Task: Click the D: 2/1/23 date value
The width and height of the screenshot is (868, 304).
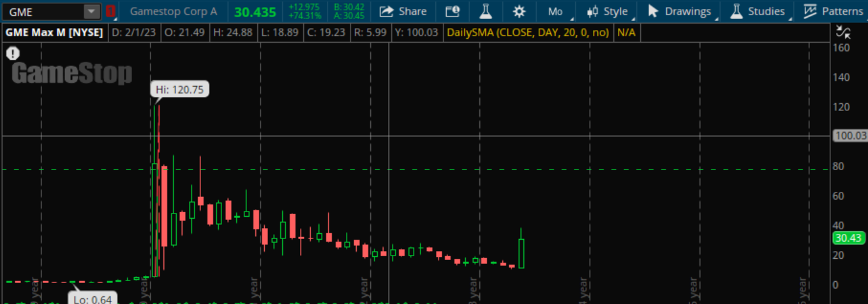Action: [135, 33]
